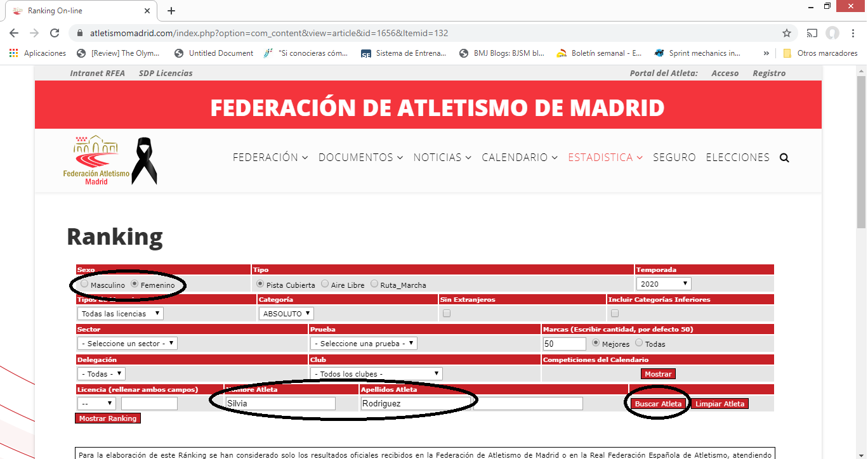868x459 pixels.
Task: Select the Femenino radio button
Action: (135, 285)
